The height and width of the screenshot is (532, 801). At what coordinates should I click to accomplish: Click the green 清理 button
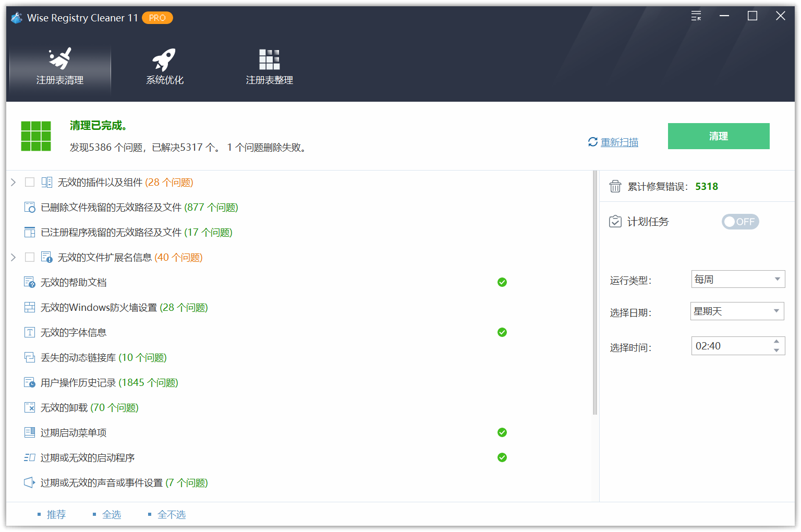719,136
